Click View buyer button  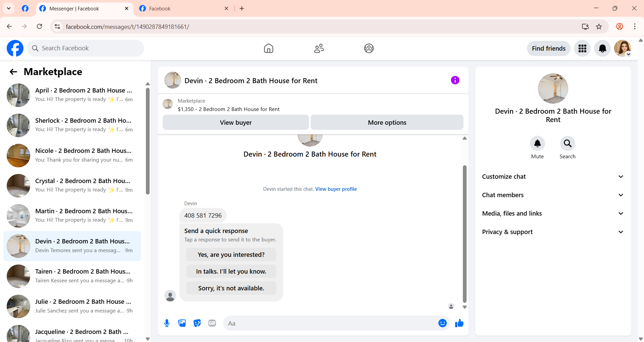click(x=236, y=122)
